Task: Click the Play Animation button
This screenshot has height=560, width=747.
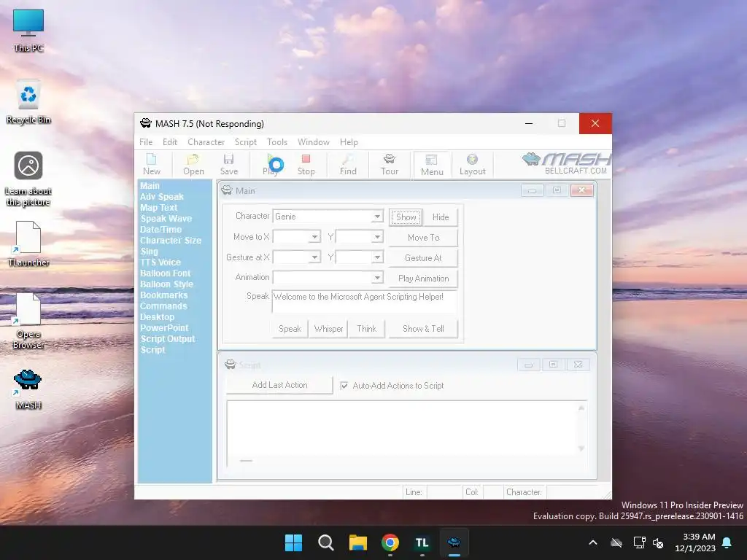Action: (x=424, y=278)
